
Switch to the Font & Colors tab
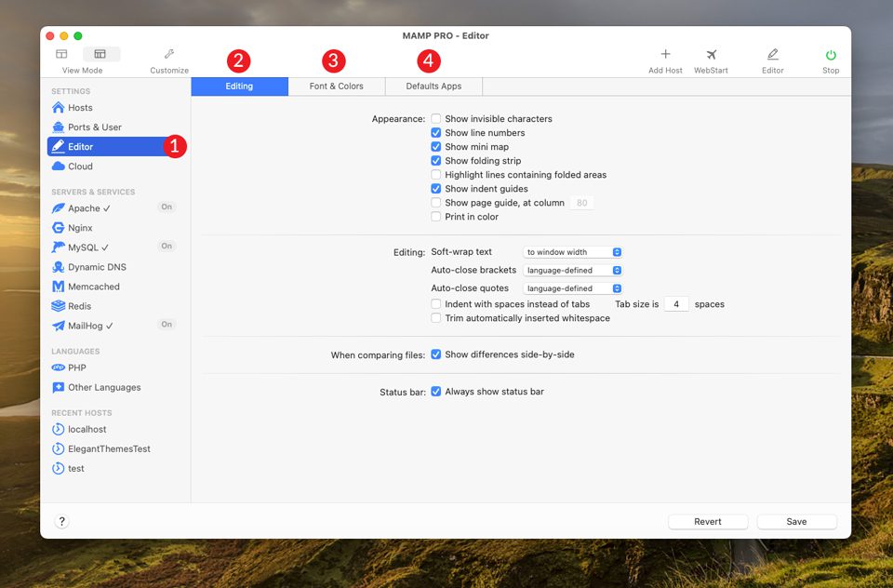tap(336, 85)
